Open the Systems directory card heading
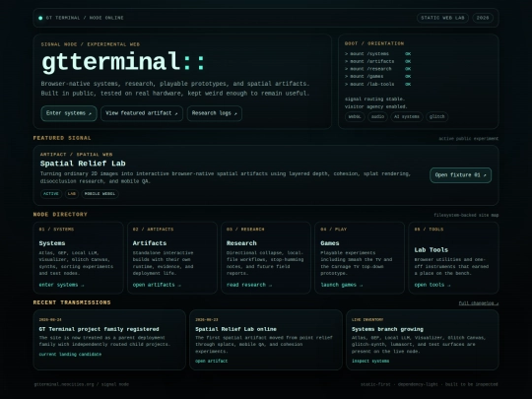The width and height of the screenshot is (532, 399). [52, 243]
